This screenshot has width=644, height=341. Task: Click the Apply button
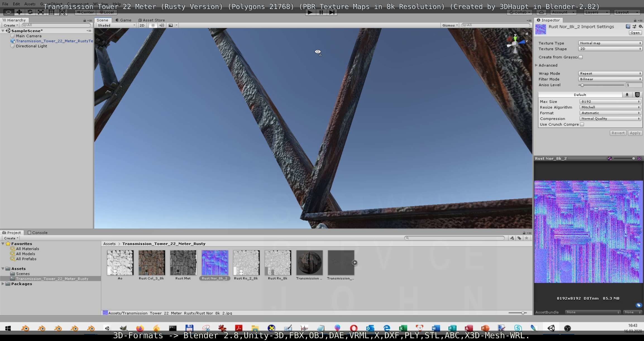pos(635,133)
